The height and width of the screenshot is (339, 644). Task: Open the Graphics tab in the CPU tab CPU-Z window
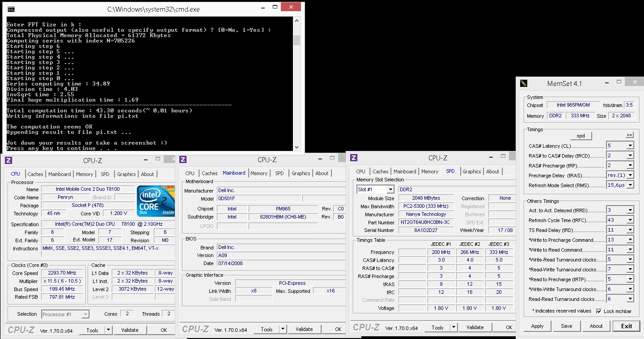coord(127,174)
